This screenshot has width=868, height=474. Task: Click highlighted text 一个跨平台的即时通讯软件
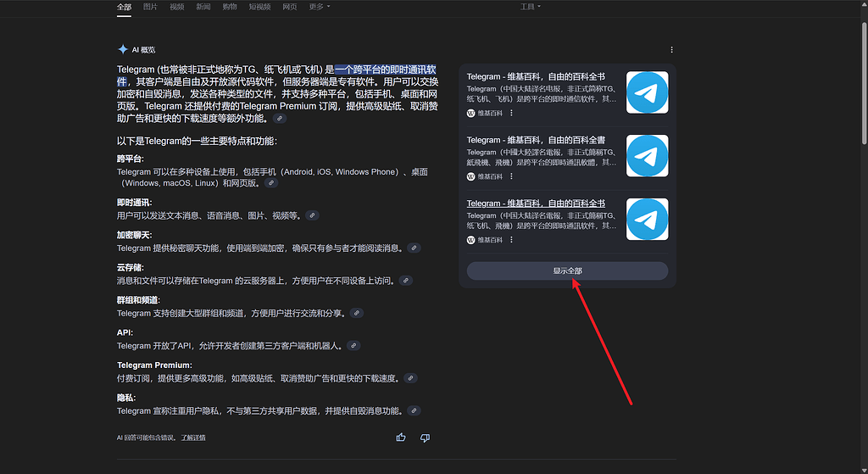point(386,70)
